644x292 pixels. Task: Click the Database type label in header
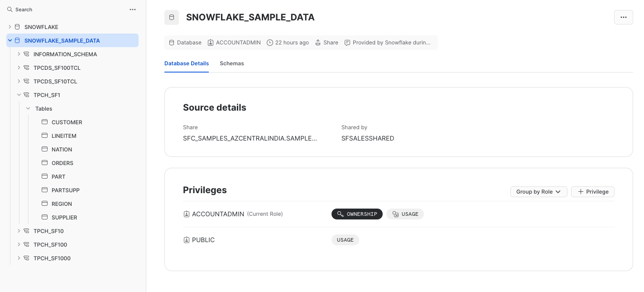click(189, 43)
